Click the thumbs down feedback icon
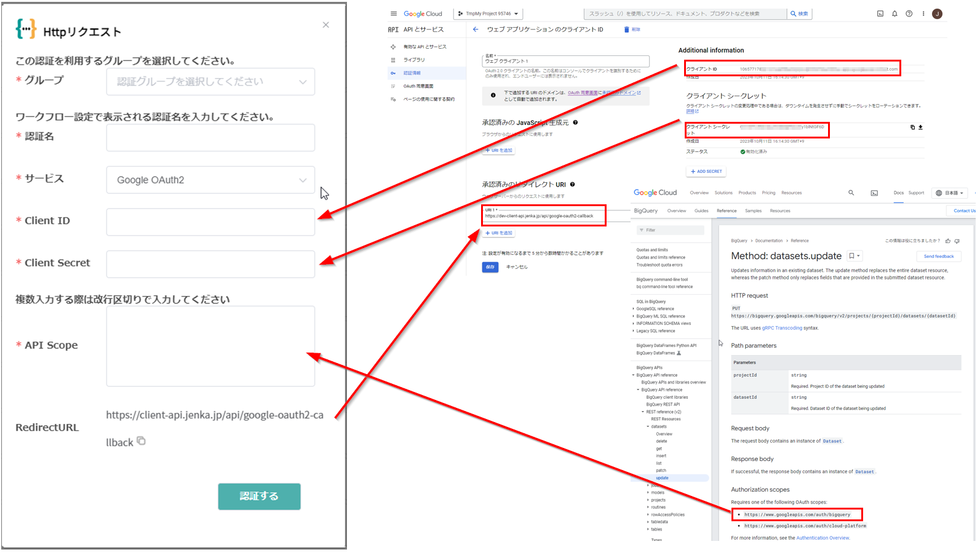The width and height of the screenshot is (980, 552). 957,241
